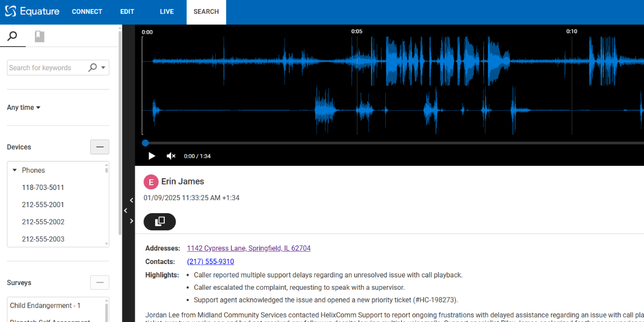The image size is (644, 322).
Task: Select phone device 212-555-2002
Action: 43,222
